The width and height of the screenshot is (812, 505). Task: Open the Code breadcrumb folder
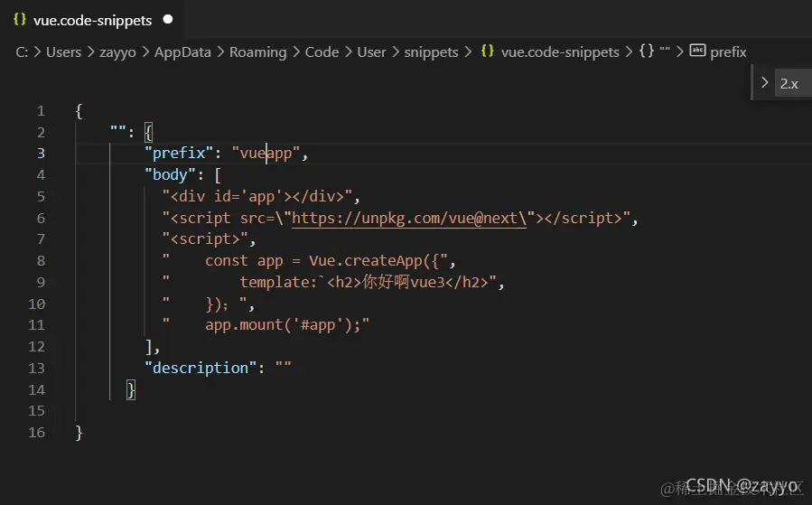pyautogui.click(x=322, y=52)
